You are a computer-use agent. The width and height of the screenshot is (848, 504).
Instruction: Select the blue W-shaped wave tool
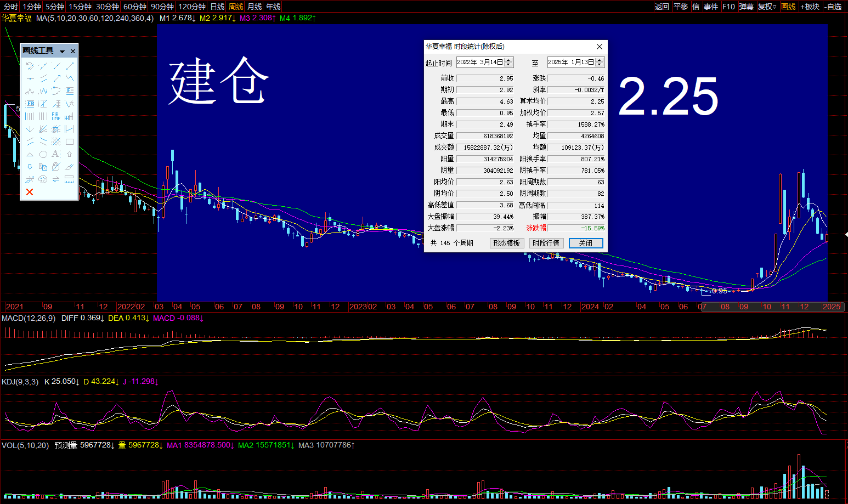click(x=43, y=91)
